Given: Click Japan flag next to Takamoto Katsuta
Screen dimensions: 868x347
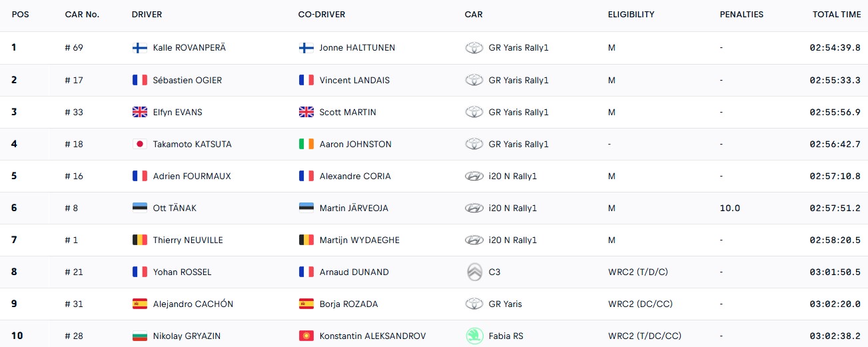Looking at the screenshot, I should 140,144.
